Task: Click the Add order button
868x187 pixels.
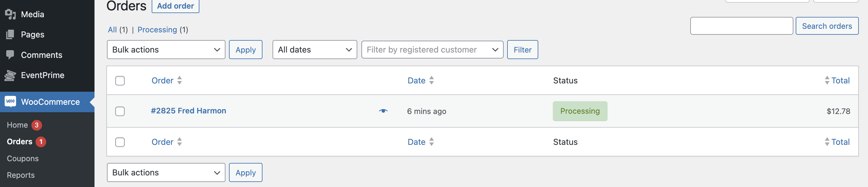Action: (x=175, y=6)
